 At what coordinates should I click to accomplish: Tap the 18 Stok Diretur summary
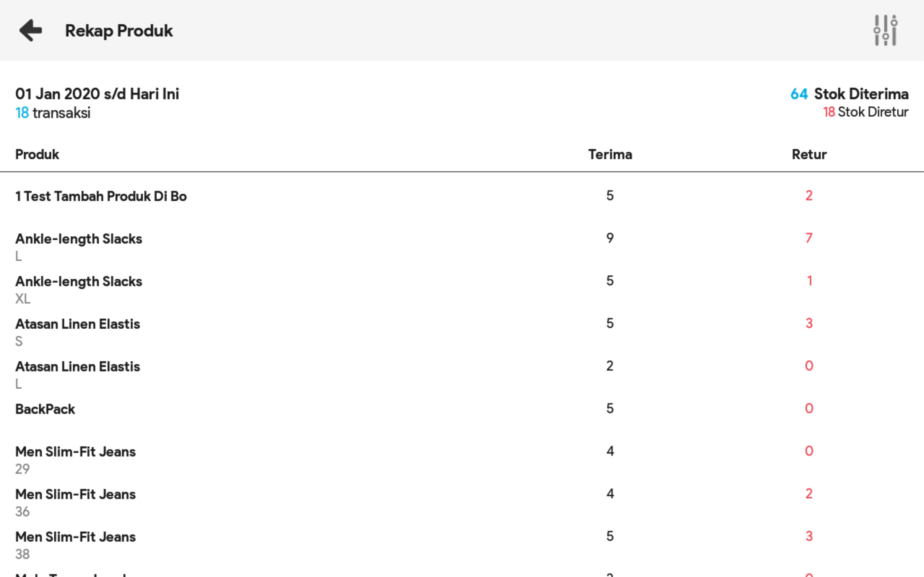tap(865, 112)
